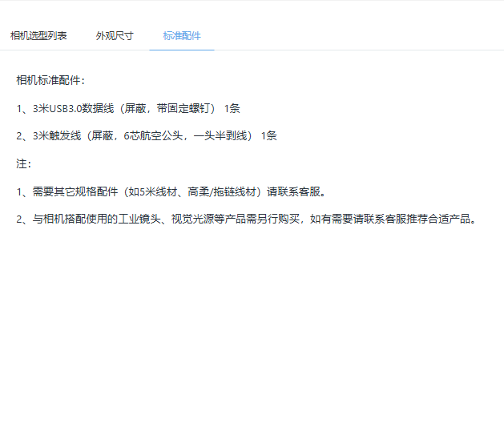This screenshot has width=504, height=435.
Task: Click the 带固定螺钉 text in parentheses
Action: [x=183, y=109]
